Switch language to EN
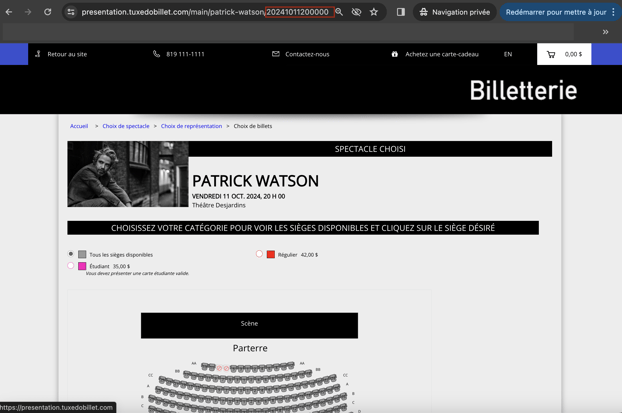The height and width of the screenshot is (413, 622). coord(508,54)
